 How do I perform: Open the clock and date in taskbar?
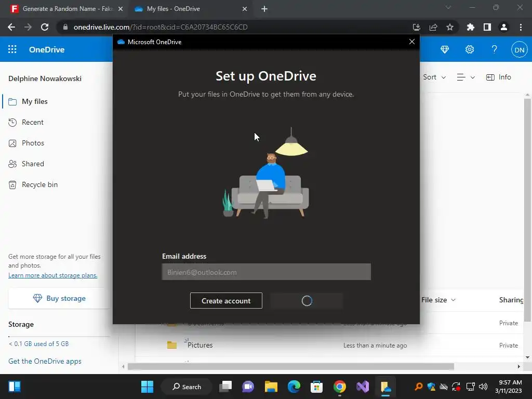point(508,387)
